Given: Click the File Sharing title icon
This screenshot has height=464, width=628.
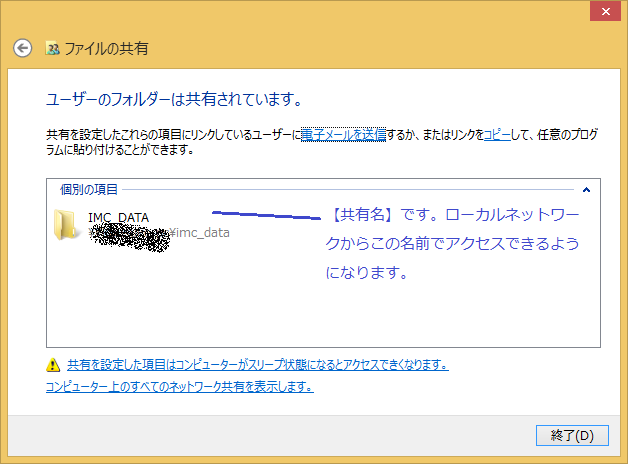Looking at the screenshot, I should coord(53,48).
